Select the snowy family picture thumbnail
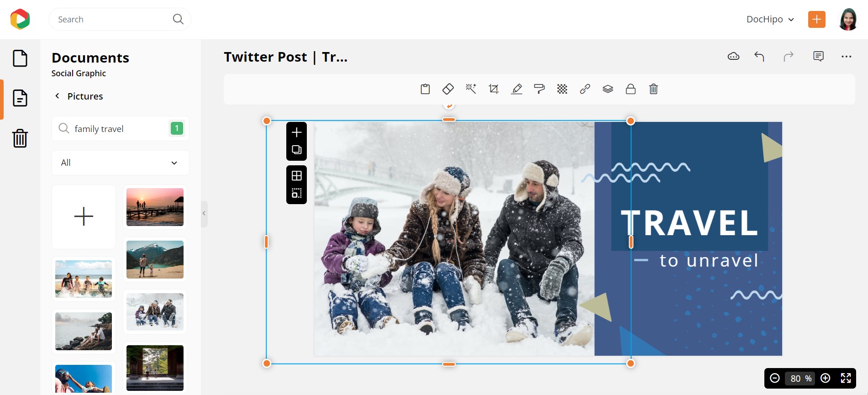 point(155,312)
